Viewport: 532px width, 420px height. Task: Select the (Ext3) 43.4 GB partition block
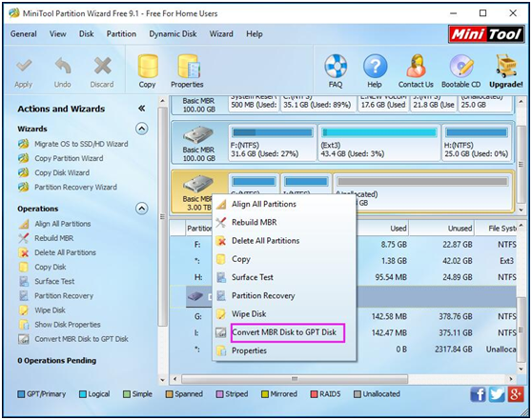tap(379, 142)
